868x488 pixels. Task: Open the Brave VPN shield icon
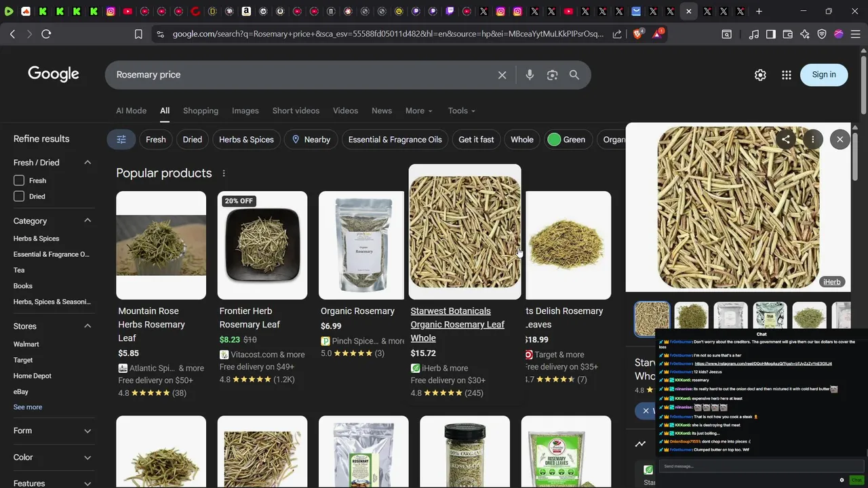(822, 34)
